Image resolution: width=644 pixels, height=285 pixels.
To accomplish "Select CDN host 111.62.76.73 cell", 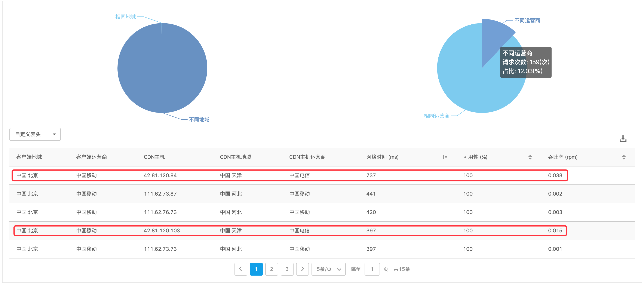I will 160,212.
